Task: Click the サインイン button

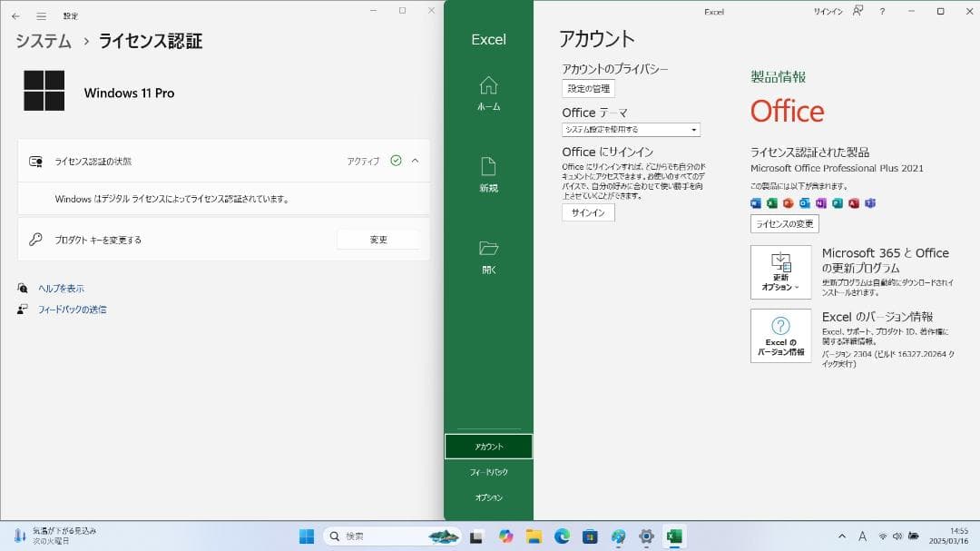Action: click(587, 212)
